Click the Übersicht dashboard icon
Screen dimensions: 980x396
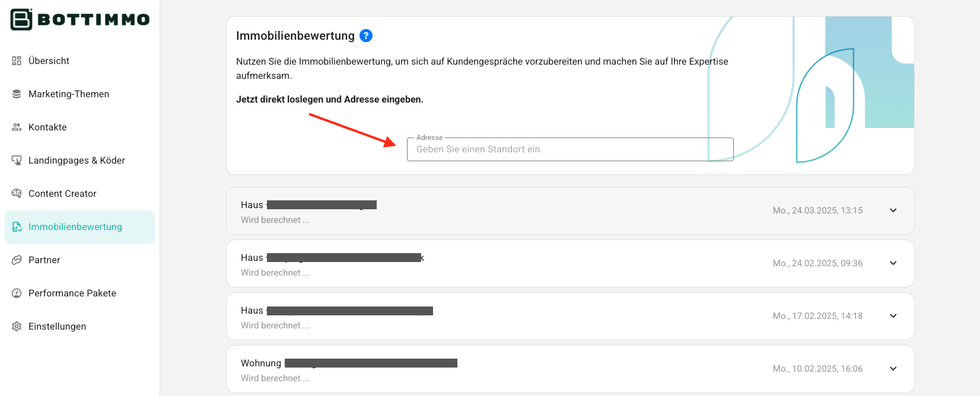click(x=17, y=60)
